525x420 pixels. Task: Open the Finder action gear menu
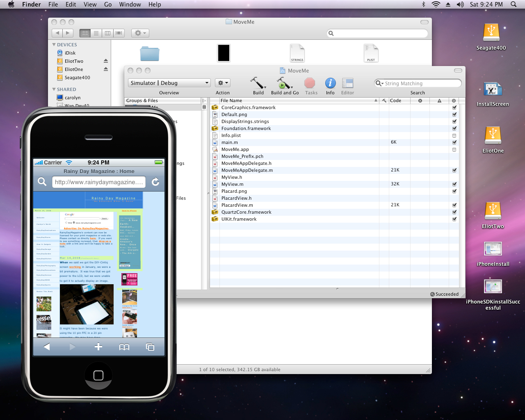tap(140, 33)
